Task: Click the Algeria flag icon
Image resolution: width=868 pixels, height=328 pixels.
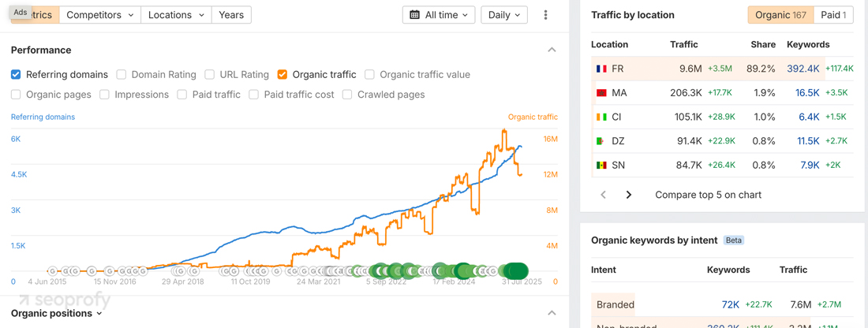Action: tap(601, 141)
